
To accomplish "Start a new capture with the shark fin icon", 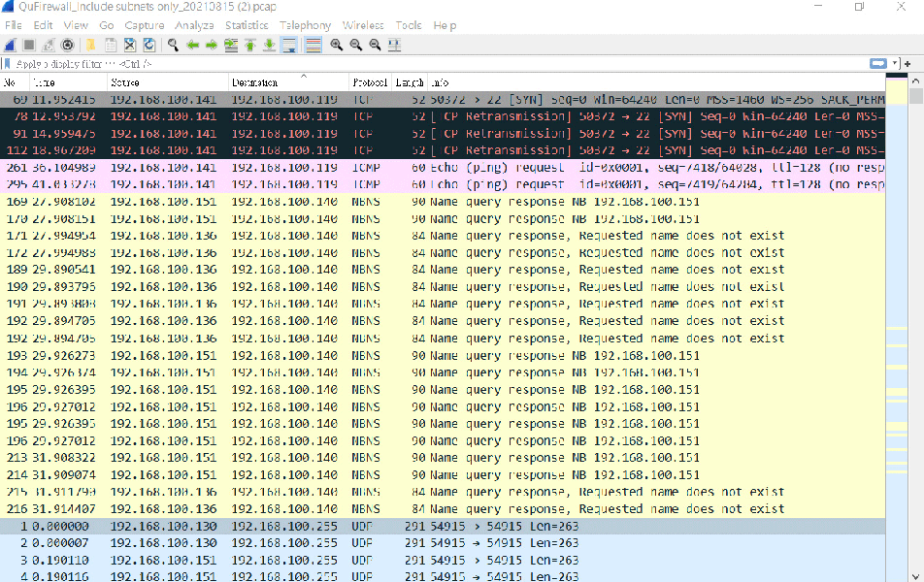I will coord(10,46).
